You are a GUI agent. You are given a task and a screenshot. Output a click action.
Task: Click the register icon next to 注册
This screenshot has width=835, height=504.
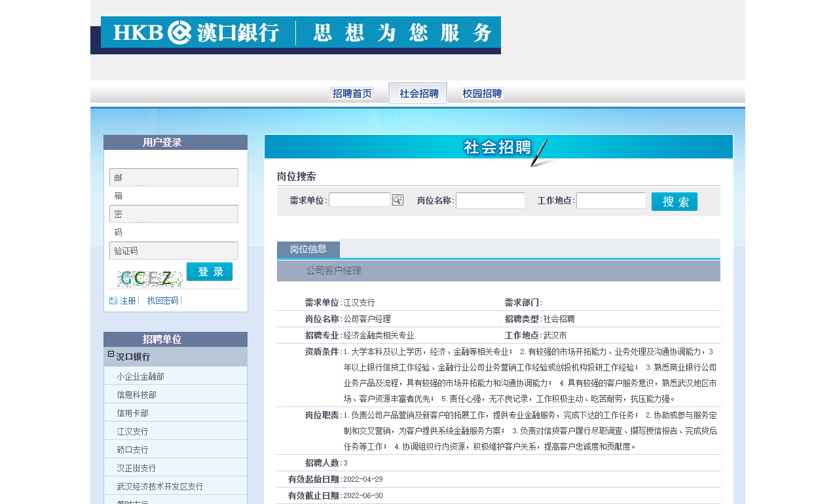[x=113, y=300]
